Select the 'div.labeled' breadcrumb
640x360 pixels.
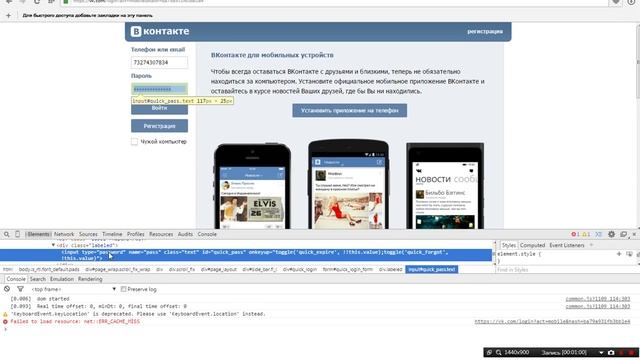coord(390,269)
